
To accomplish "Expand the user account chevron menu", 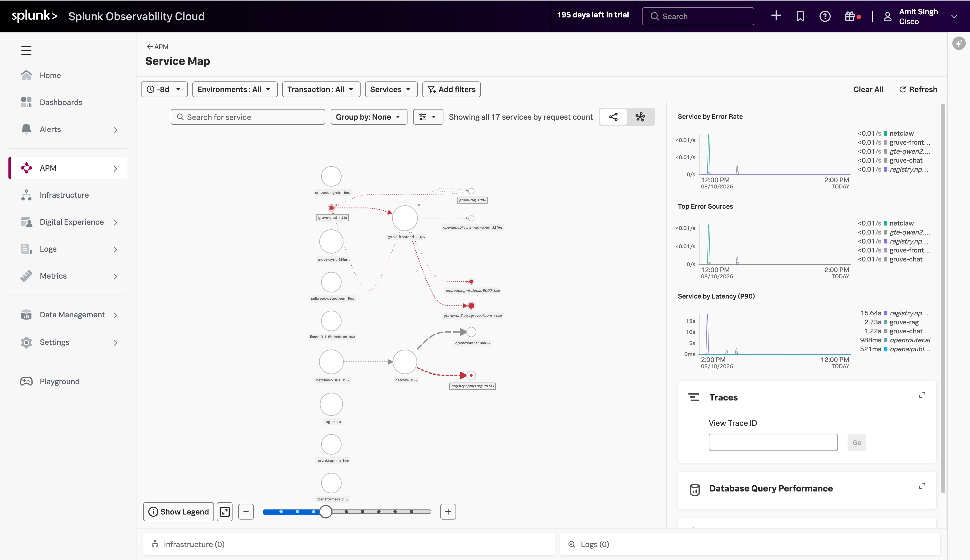I will [x=954, y=17].
